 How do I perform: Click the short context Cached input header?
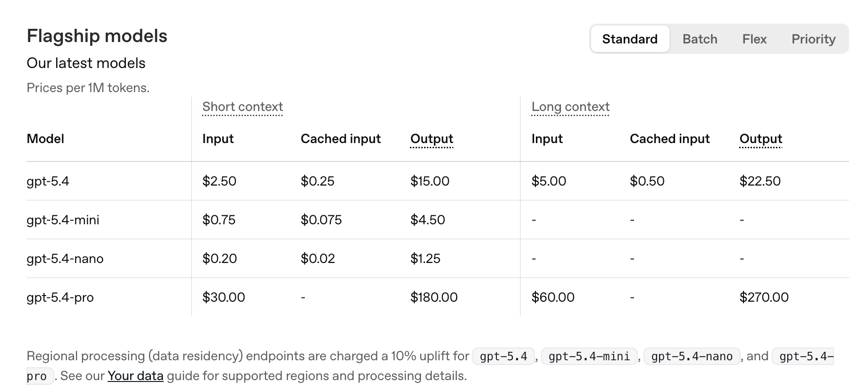[341, 139]
